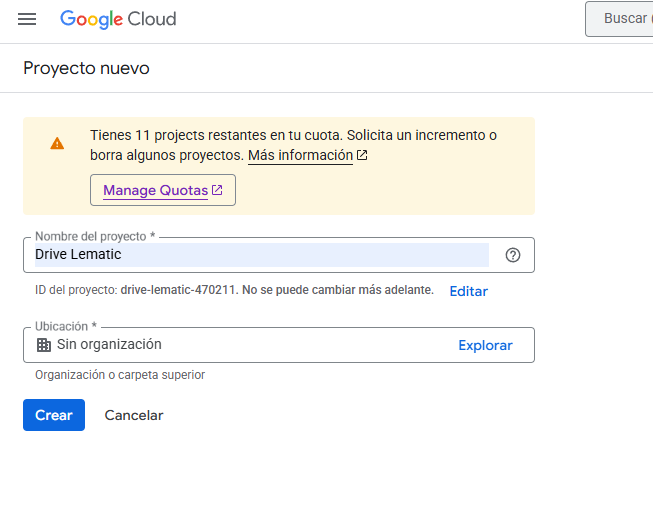The image size is (653, 510).
Task: Click the Proyecto nuevo page heading
Action: click(x=86, y=69)
